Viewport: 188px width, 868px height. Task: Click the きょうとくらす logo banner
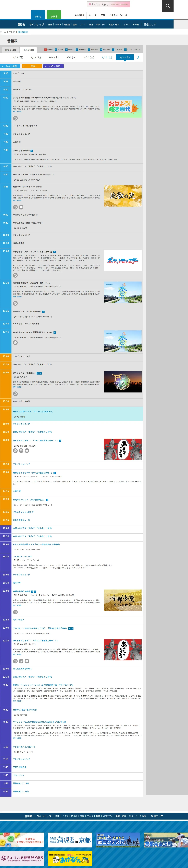pos(108,4)
